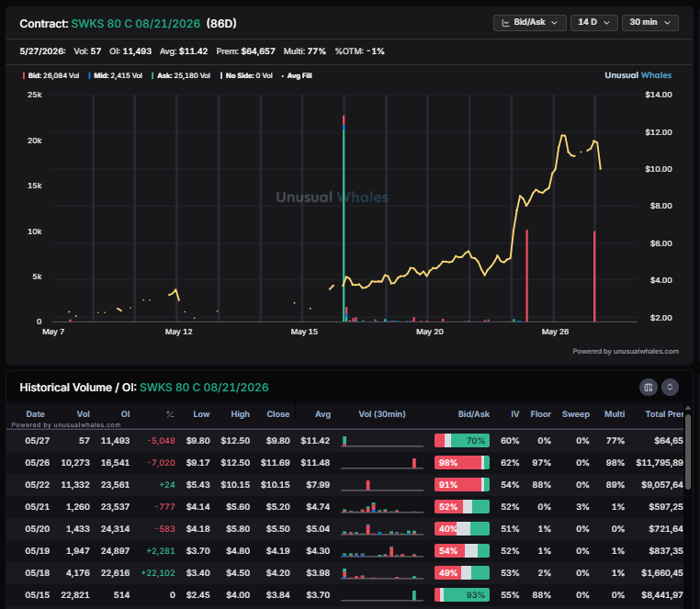The width and height of the screenshot is (700, 609).
Task: Select the 05/20 date cell
Action: tap(38, 529)
